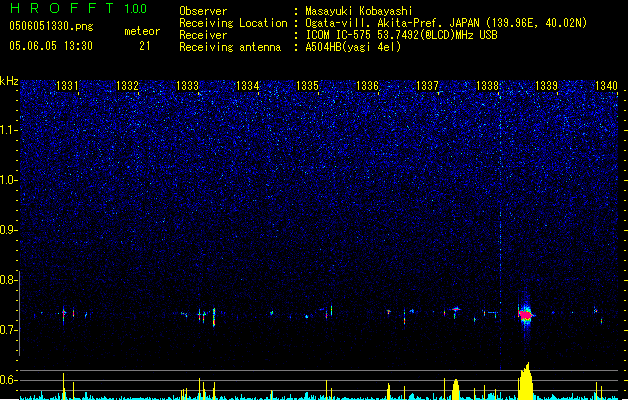Click the time marker 1333

pos(187,86)
